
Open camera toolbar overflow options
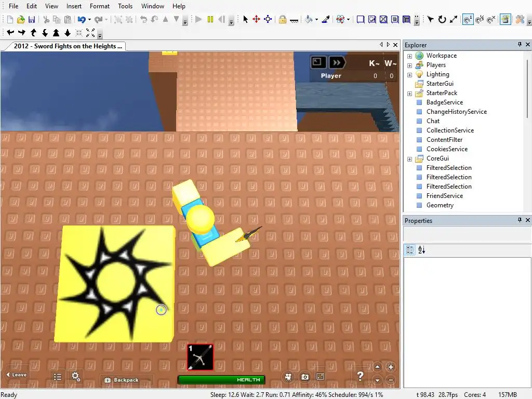click(x=100, y=35)
